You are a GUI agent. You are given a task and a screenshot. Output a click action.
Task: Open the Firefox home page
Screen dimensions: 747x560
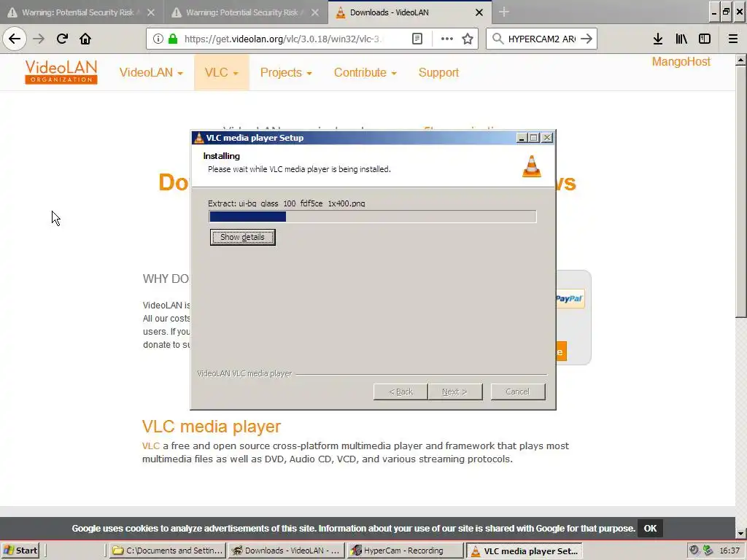click(x=85, y=39)
